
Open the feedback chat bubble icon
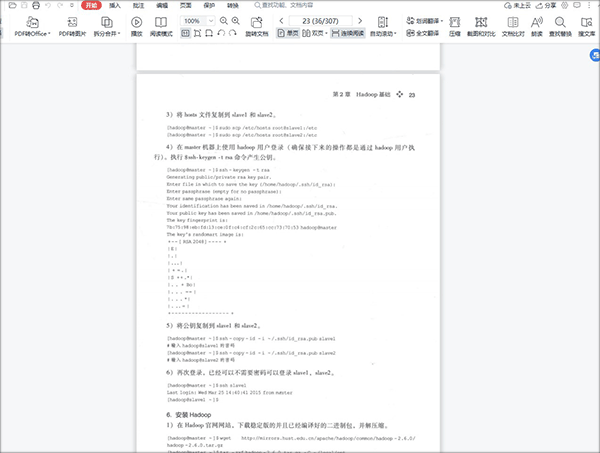tap(577, 5)
